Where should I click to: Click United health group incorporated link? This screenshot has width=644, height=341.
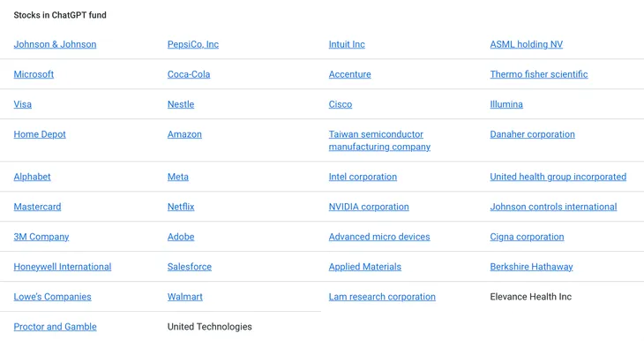(558, 177)
